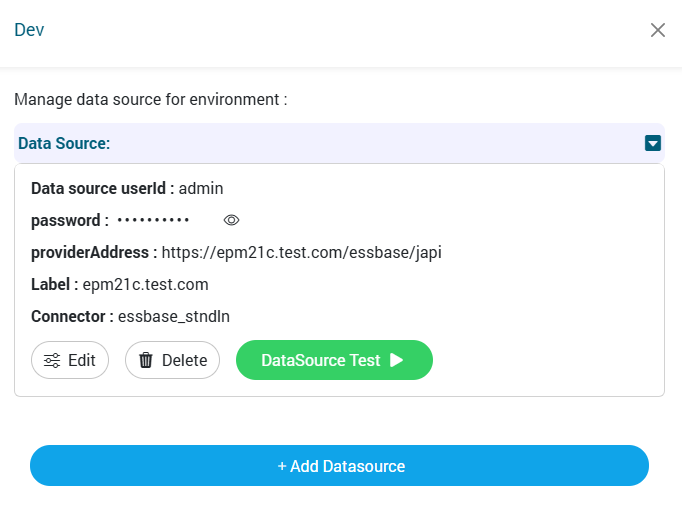Click the play triangle on DataSource Test
Image resolution: width=682 pixels, height=517 pixels.
396,360
